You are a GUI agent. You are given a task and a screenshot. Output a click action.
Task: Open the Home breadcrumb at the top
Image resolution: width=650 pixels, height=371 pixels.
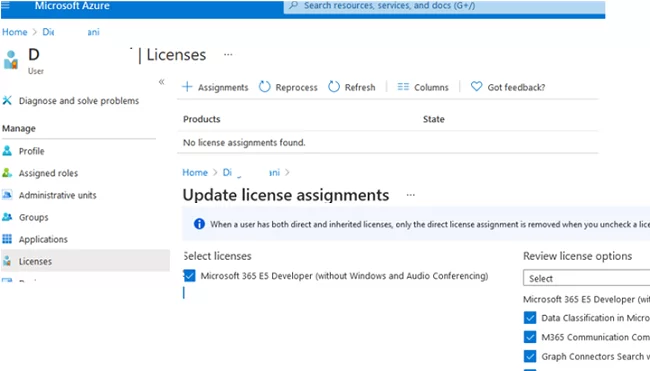point(15,32)
